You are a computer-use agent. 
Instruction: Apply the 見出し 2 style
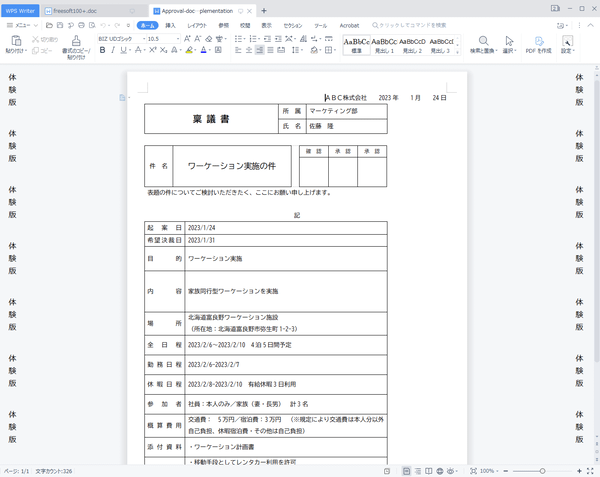(412, 46)
